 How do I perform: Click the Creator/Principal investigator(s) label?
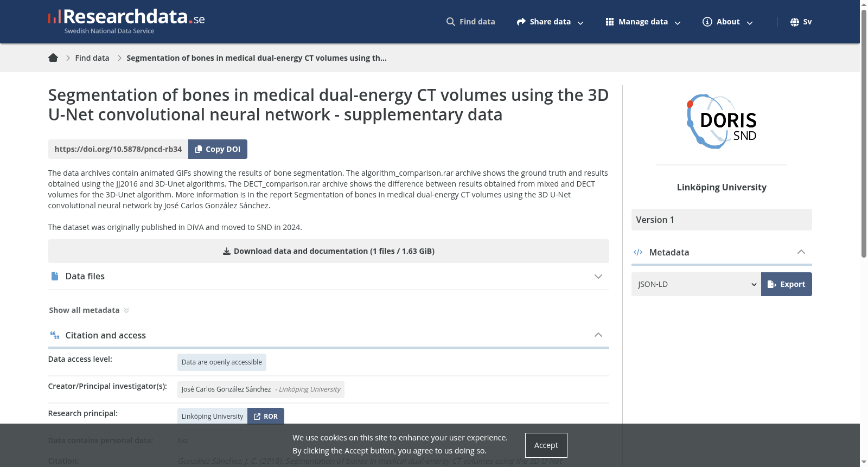[107, 386]
